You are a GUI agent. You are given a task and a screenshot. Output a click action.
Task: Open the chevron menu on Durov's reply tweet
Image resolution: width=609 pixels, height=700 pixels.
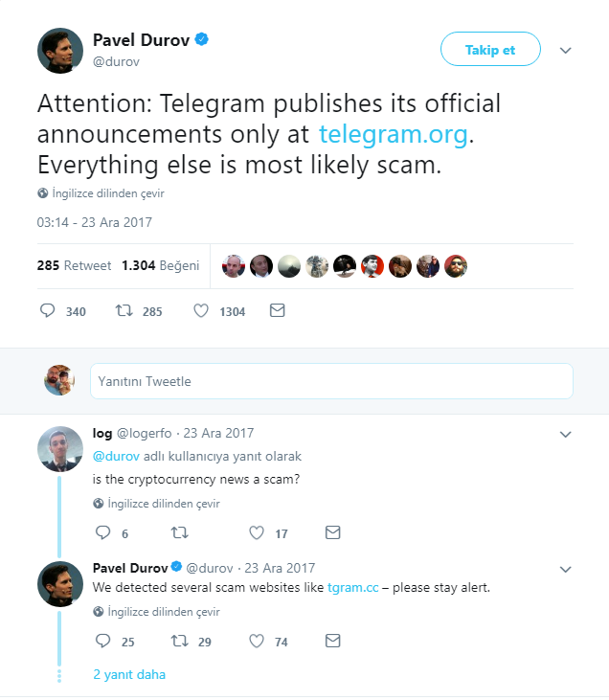(566, 569)
